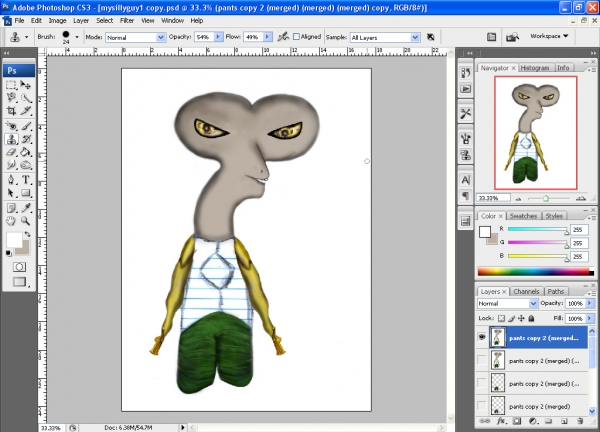Select the Type tool
Image resolution: width=600 pixels, height=432 pixels.
coord(26,179)
